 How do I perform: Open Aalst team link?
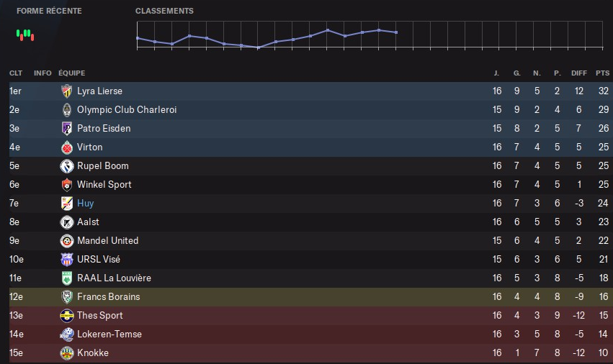pos(88,222)
